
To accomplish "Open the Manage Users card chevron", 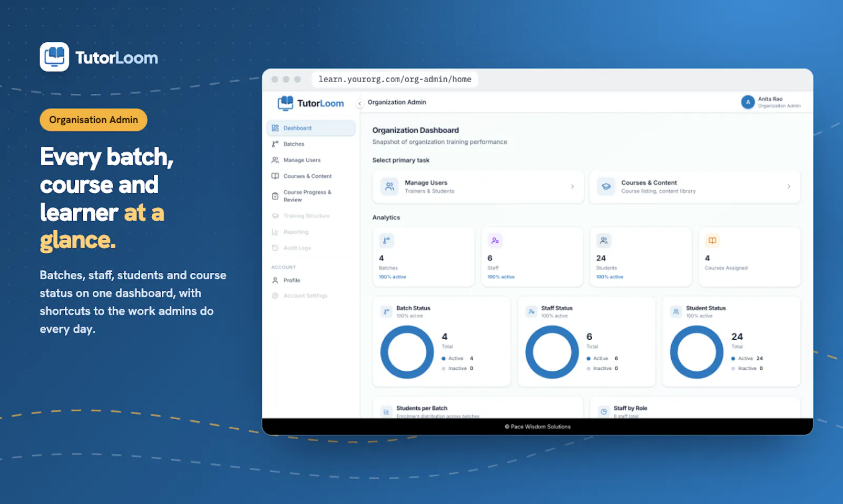I will point(572,186).
